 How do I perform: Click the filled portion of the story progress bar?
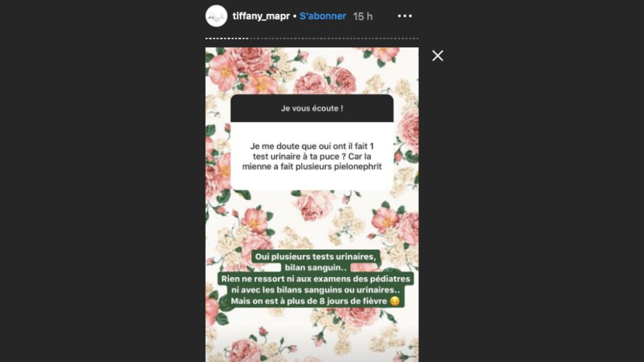coord(227,38)
